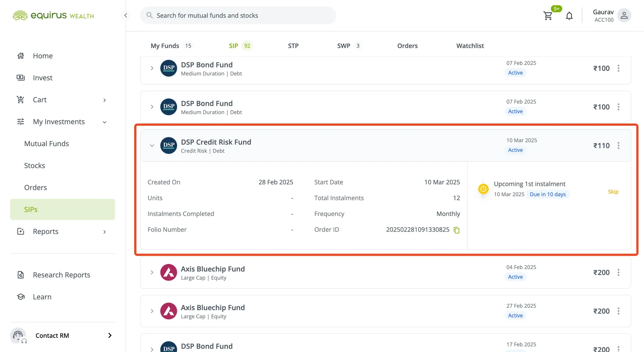Open notifications bell
Viewport: 644px width, 352px height.
[569, 16]
